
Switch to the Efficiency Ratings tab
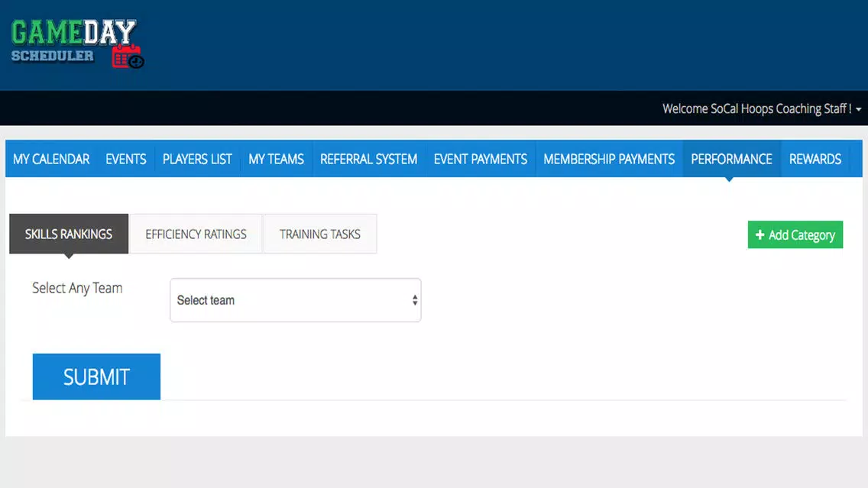pos(196,234)
